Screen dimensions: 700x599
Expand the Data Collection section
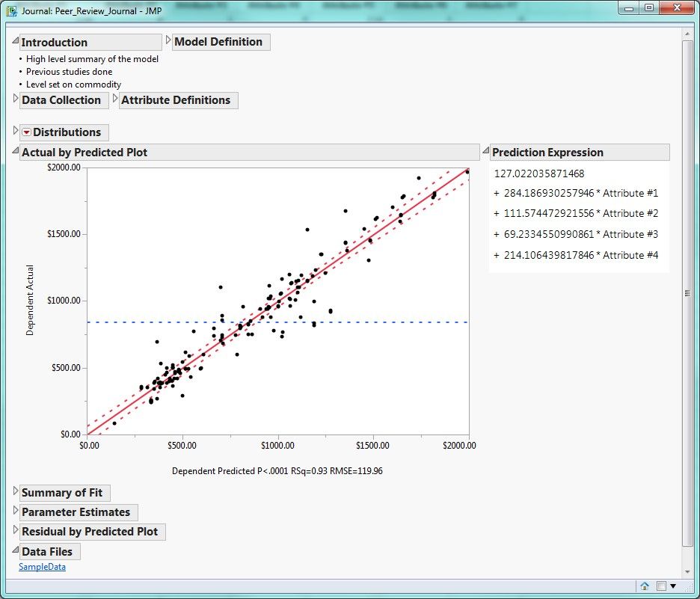point(16,98)
